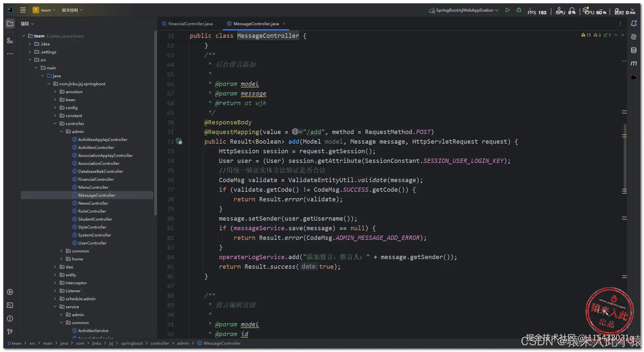Viewport: 644px width, 352px height.
Task: Place cursor on line number 80
Action: tap(171, 219)
